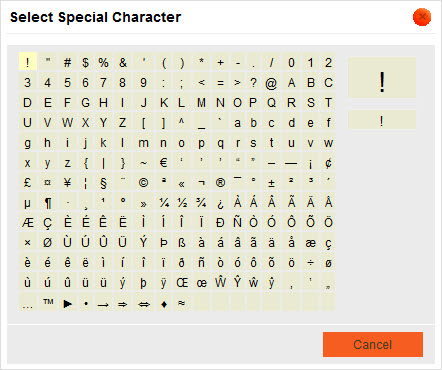Choose the black diamond ♦ character

point(163,303)
